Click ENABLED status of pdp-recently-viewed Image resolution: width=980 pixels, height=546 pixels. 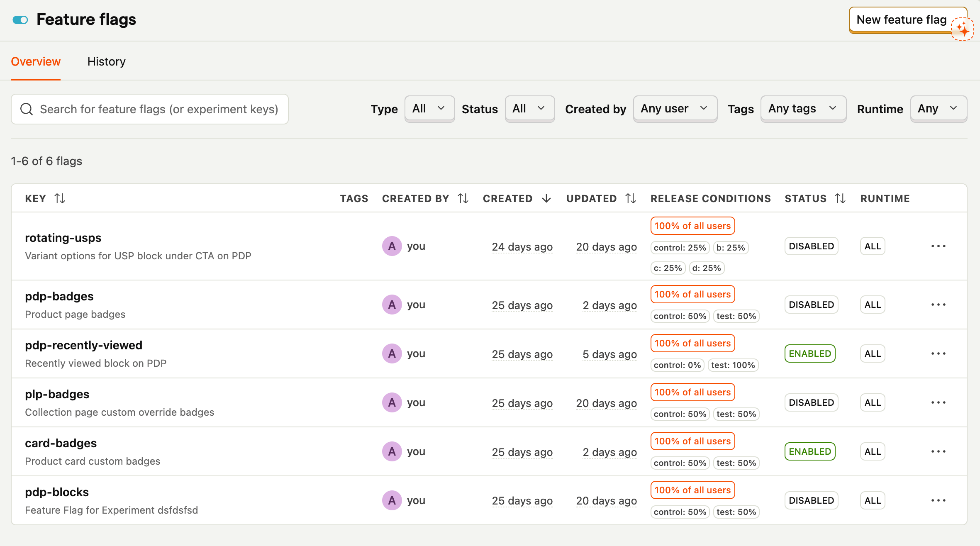(x=809, y=353)
